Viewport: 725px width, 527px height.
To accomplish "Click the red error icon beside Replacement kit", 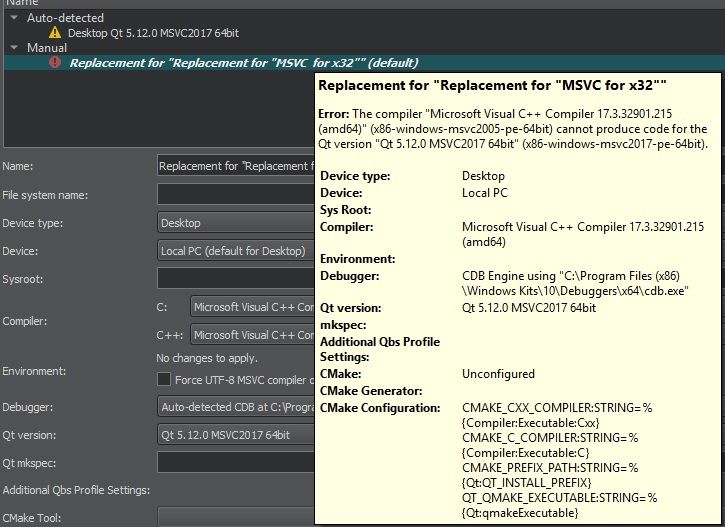I will [55, 62].
